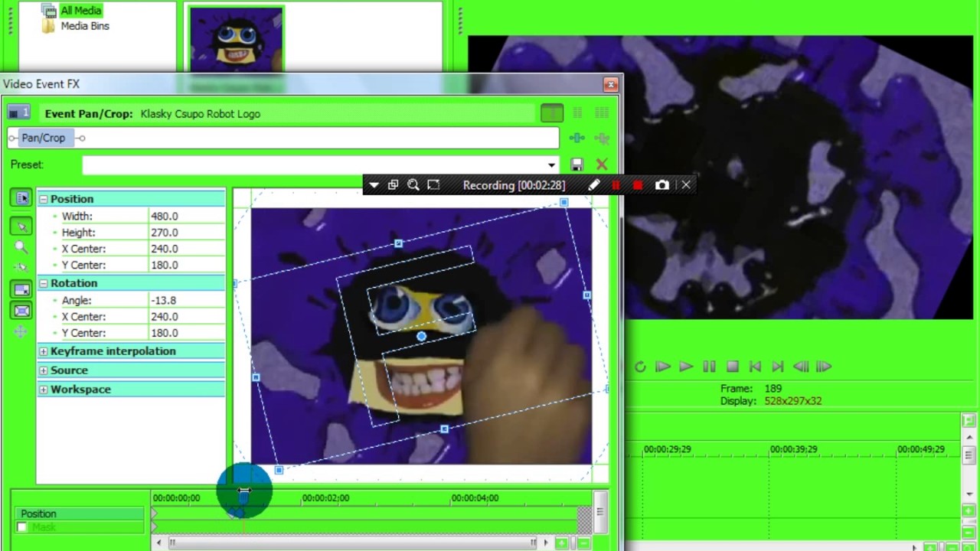Take a screenshot with camera icon
The width and height of the screenshot is (980, 551).
pyautogui.click(x=662, y=185)
